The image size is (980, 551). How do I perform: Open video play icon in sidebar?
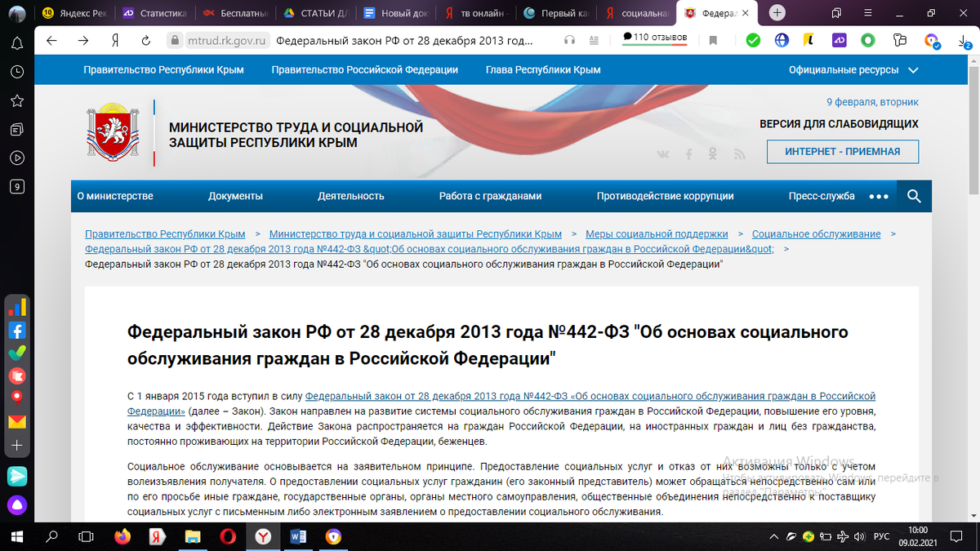click(x=16, y=158)
